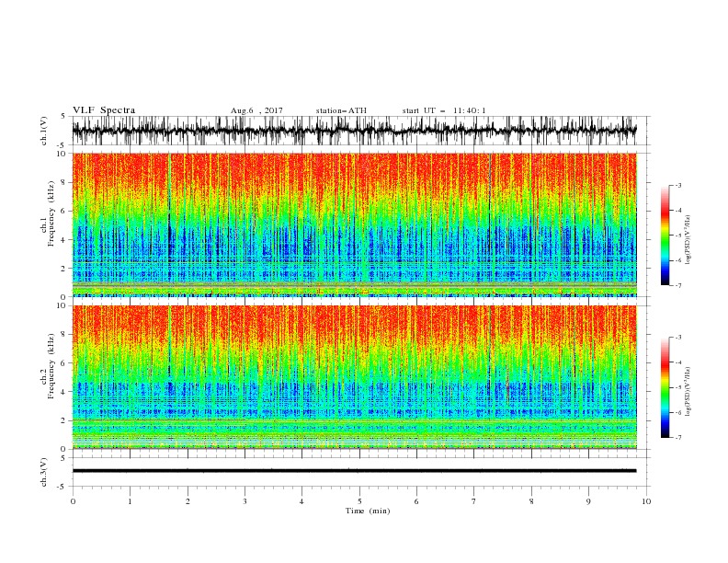Click the time axis tick label "8"
Viewport: 728px width, 563px height.
tap(531, 501)
